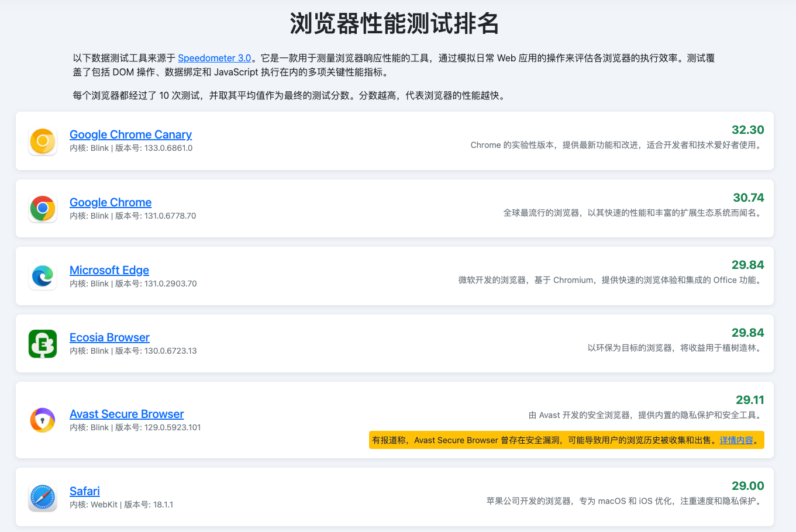The image size is (796, 532).
Task: Click the 32.30 score value
Action: tap(748, 130)
